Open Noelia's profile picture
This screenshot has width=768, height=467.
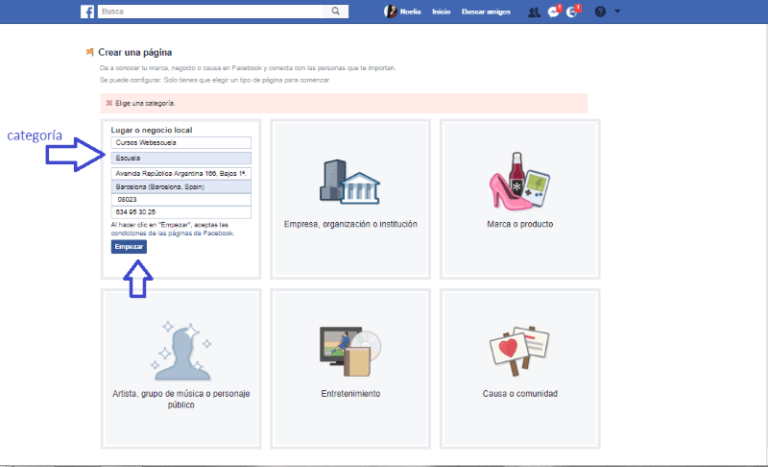pos(390,11)
